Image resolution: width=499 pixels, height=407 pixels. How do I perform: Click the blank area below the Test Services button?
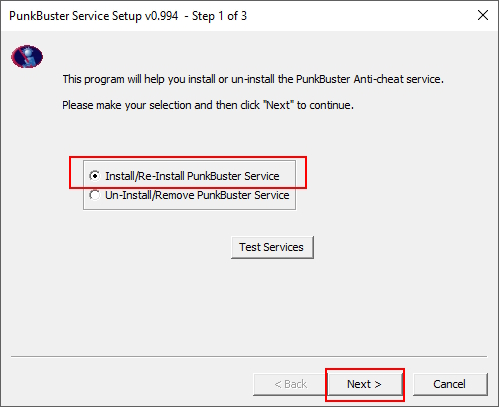click(x=272, y=305)
